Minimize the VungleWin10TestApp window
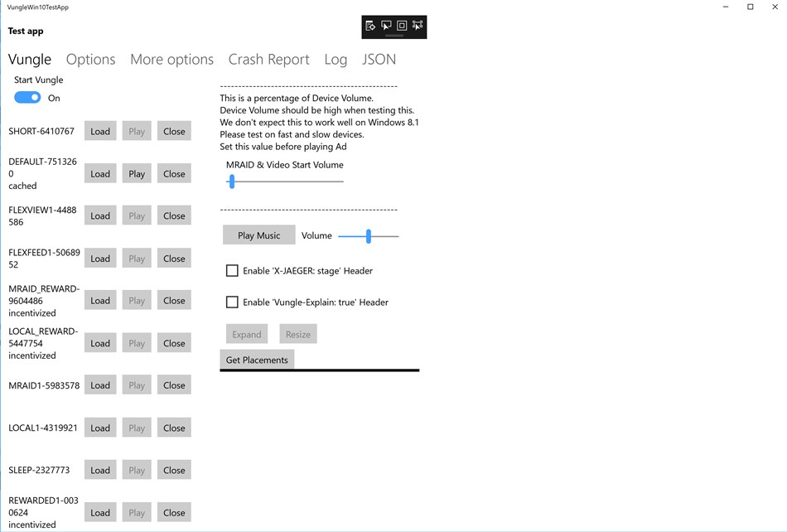The width and height of the screenshot is (787, 532). tap(725, 7)
